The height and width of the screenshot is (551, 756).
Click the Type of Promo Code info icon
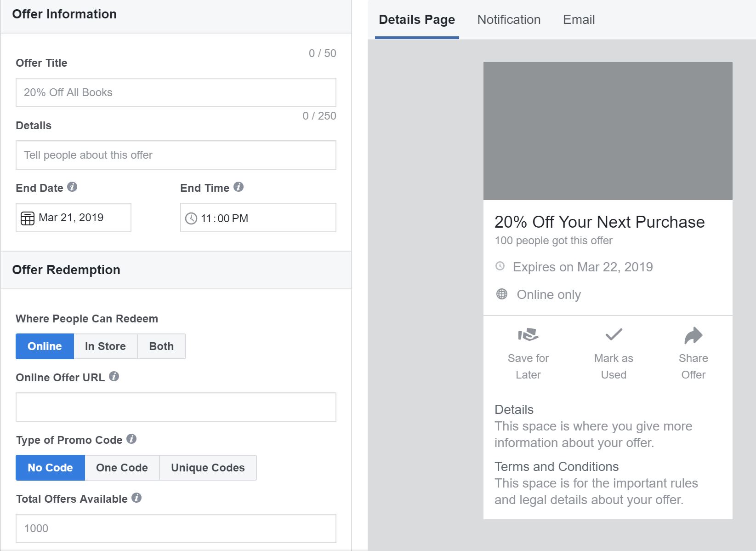click(131, 439)
